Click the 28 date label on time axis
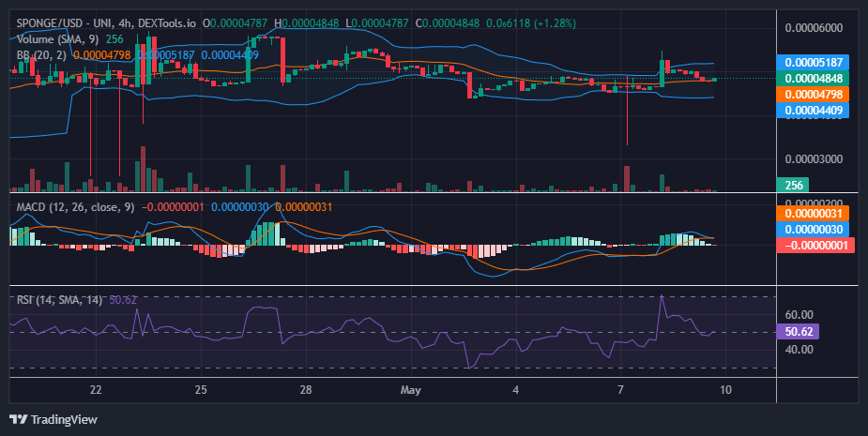868x436 pixels. pyautogui.click(x=306, y=389)
